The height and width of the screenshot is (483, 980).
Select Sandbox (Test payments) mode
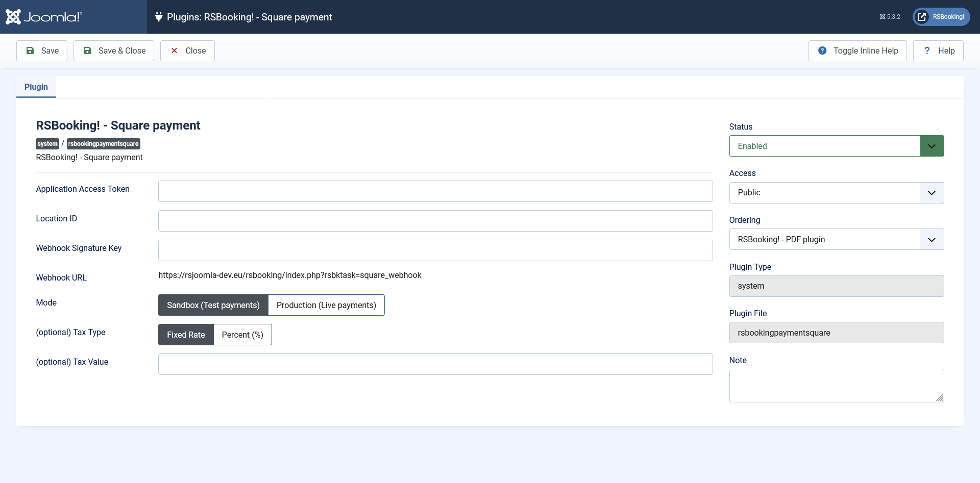[213, 305]
